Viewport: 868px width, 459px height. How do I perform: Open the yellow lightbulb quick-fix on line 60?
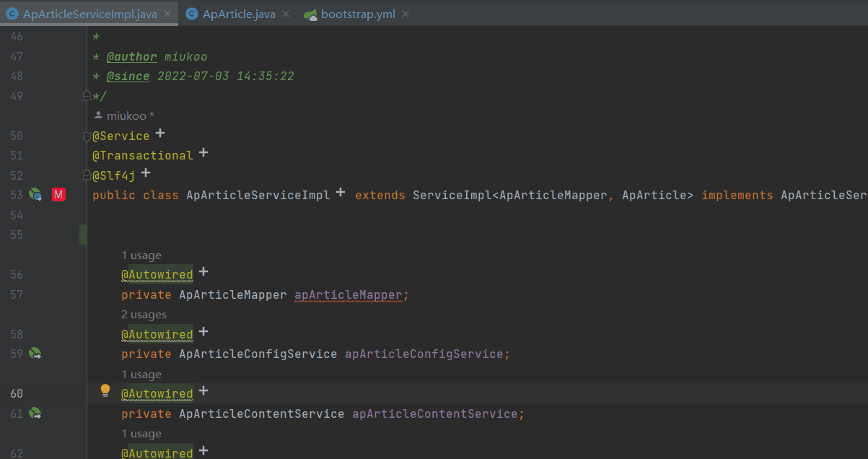pyautogui.click(x=105, y=390)
